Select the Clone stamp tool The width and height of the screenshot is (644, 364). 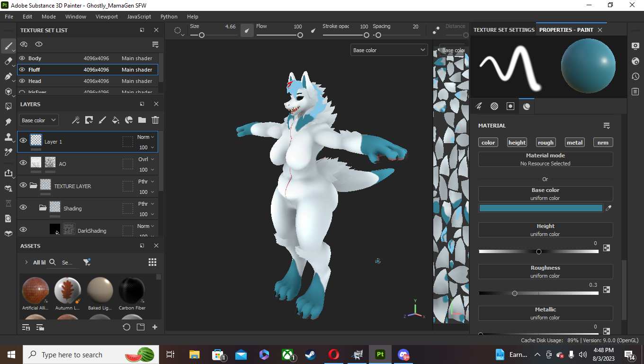click(x=8, y=137)
